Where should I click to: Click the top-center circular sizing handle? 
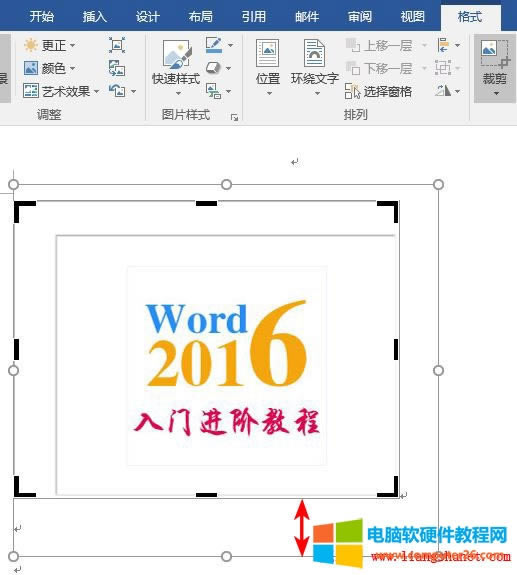[x=227, y=184]
